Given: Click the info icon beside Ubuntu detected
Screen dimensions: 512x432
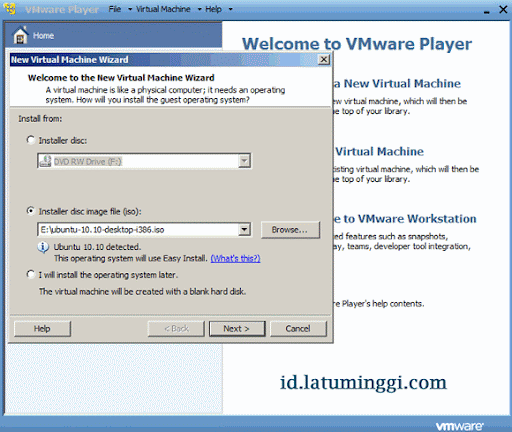Looking at the screenshot, I should coord(43,247).
